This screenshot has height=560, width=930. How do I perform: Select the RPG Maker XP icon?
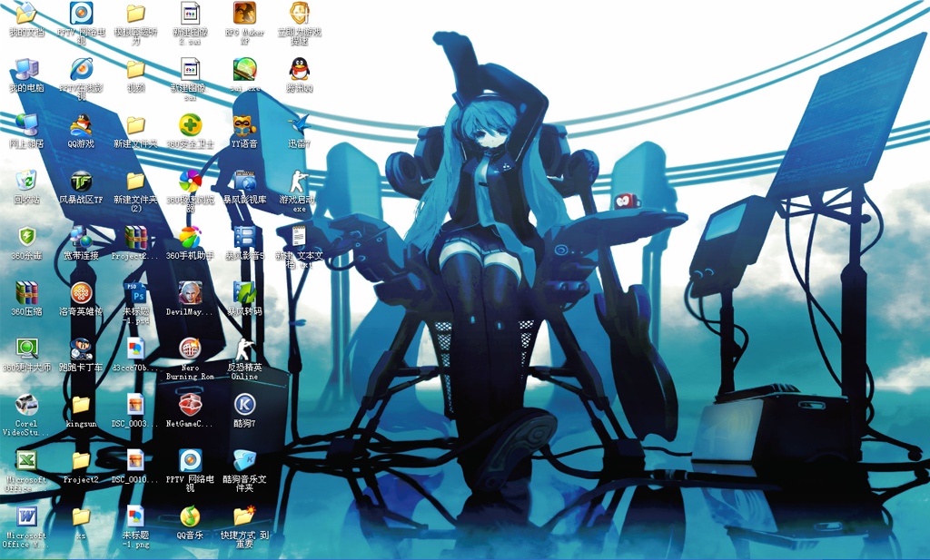[245, 13]
